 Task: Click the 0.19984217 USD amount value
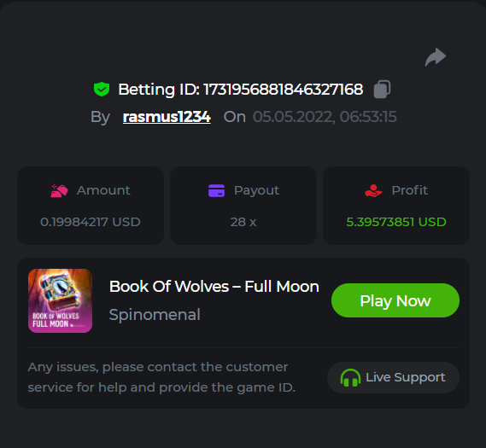91,222
